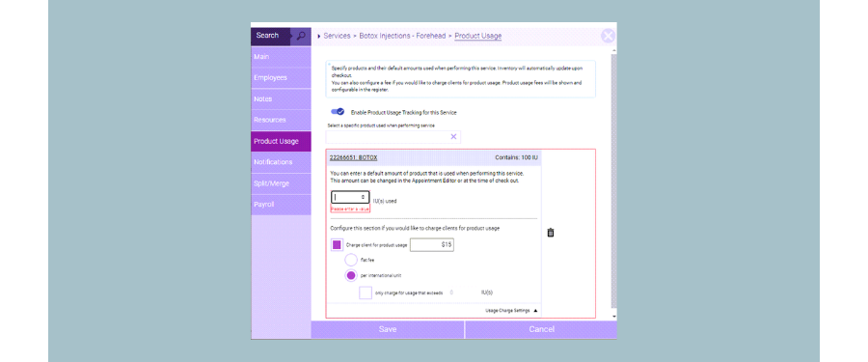Open the Employees tab
The image size is (868, 362).
pyautogui.click(x=281, y=78)
